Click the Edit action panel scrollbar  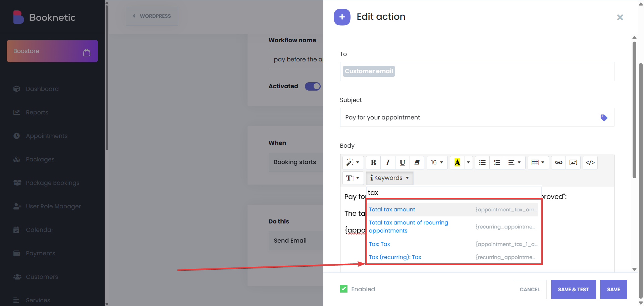pos(634,110)
